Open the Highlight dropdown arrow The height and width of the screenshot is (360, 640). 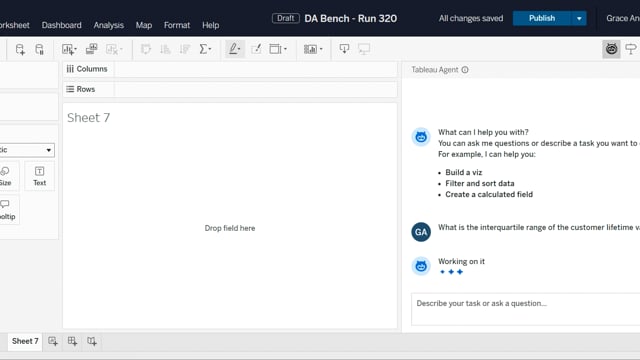239,49
